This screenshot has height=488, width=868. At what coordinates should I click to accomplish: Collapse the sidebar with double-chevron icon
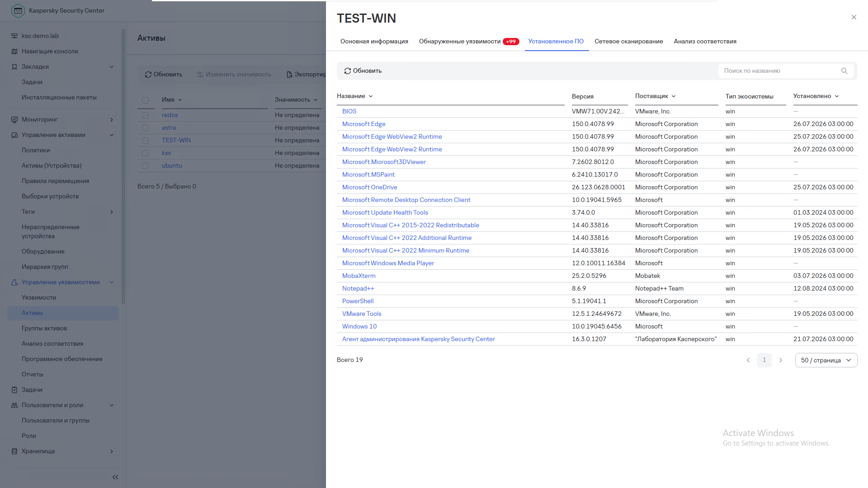(115, 477)
